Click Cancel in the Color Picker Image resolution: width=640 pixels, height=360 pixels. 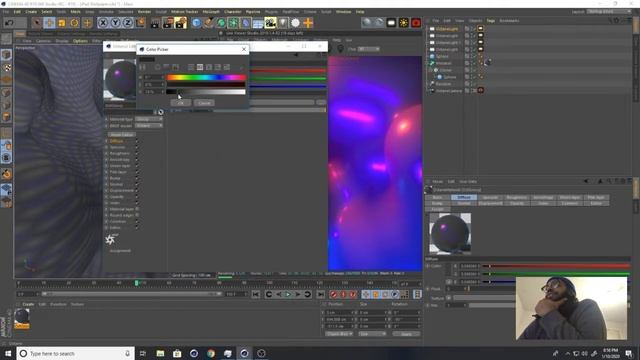coord(204,103)
